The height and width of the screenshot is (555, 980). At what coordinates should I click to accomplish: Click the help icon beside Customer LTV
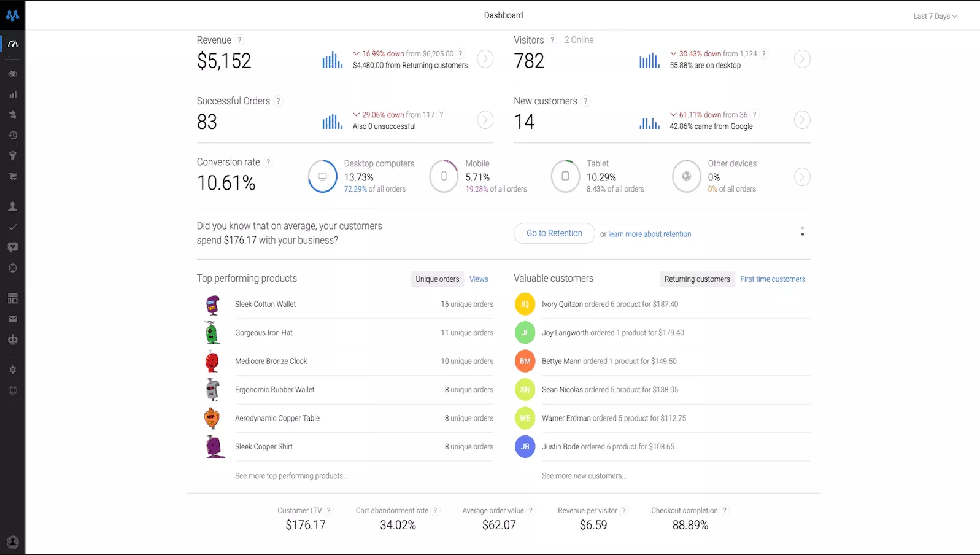point(328,510)
